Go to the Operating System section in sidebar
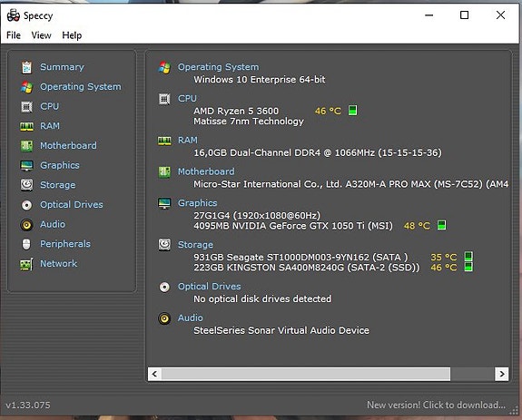Image resolution: width=522 pixels, height=420 pixels. (x=81, y=87)
